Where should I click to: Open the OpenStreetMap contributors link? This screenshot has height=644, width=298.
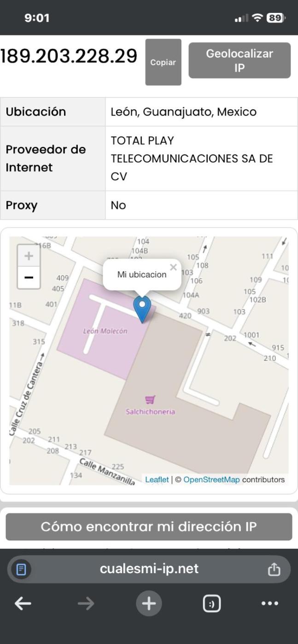pyautogui.click(x=211, y=479)
